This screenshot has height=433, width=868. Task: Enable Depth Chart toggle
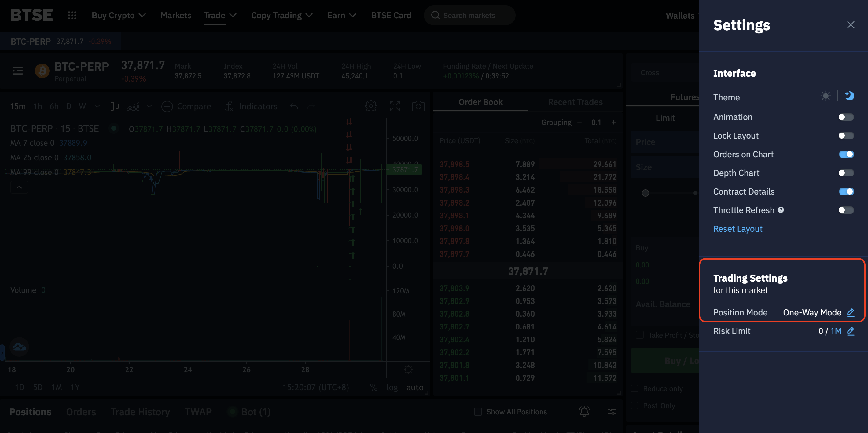click(846, 173)
